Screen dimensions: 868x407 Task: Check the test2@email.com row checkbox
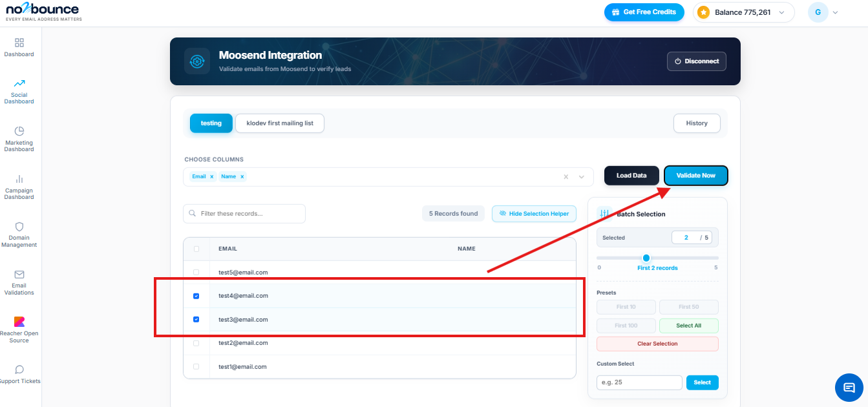[x=196, y=343]
